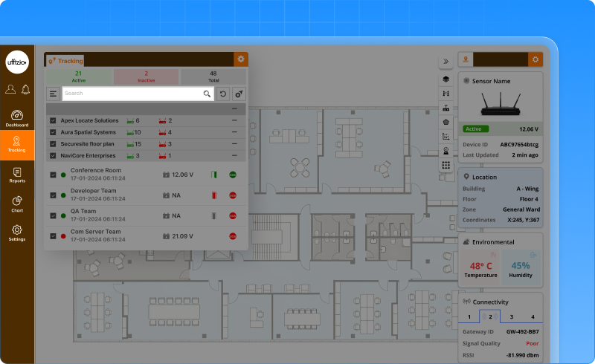
Task: Toggle the Conference Room checkbox
Action: point(53,175)
